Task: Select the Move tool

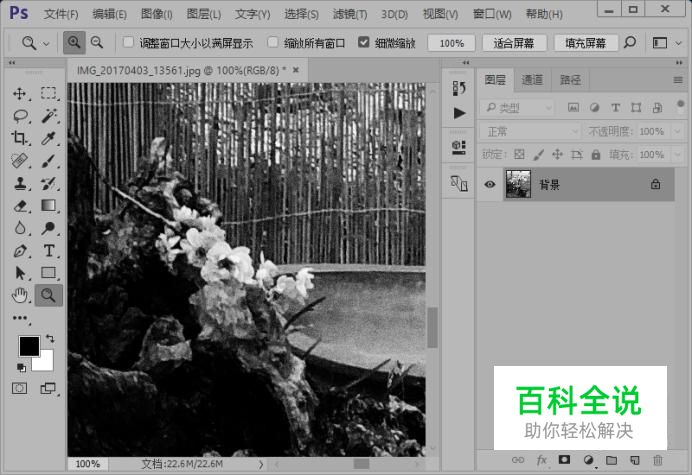Action: point(19,94)
